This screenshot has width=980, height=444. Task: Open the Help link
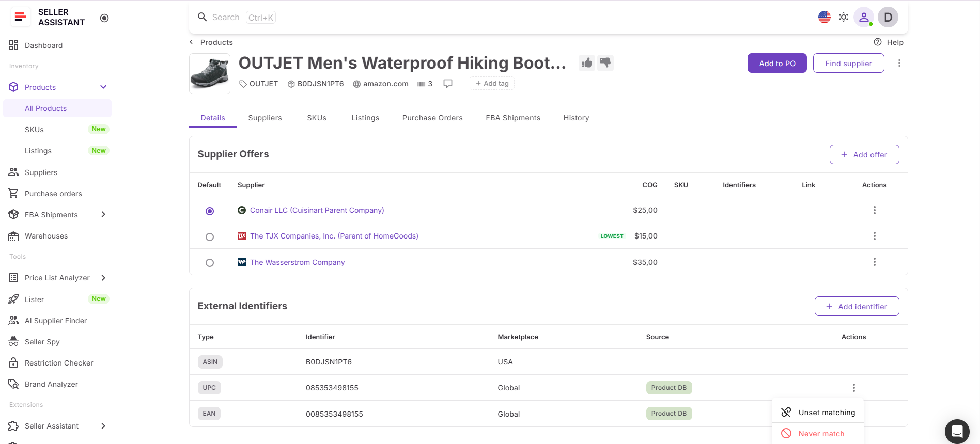tap(889, 42)
